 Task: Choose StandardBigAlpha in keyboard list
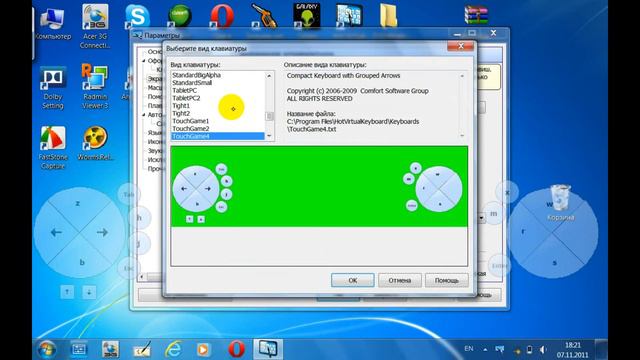218,75
